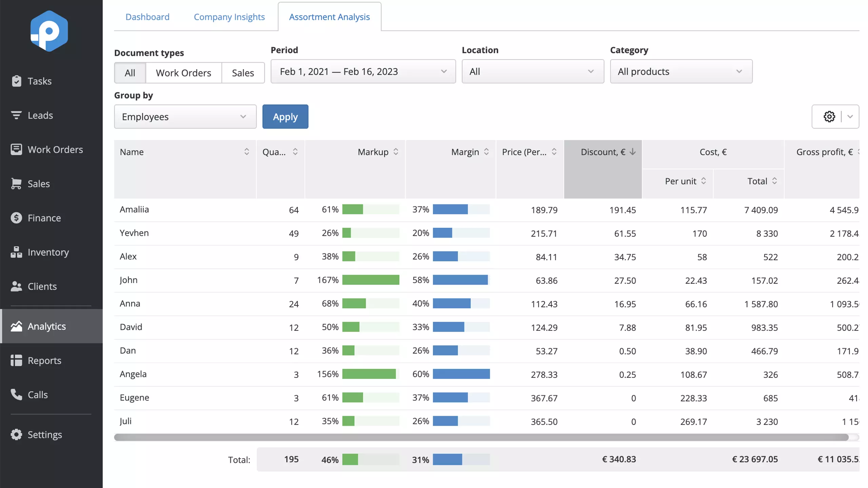Open Finance via its dollar coin icon
The width and height of the screenshot is (868, 488).
click(16, 218)
